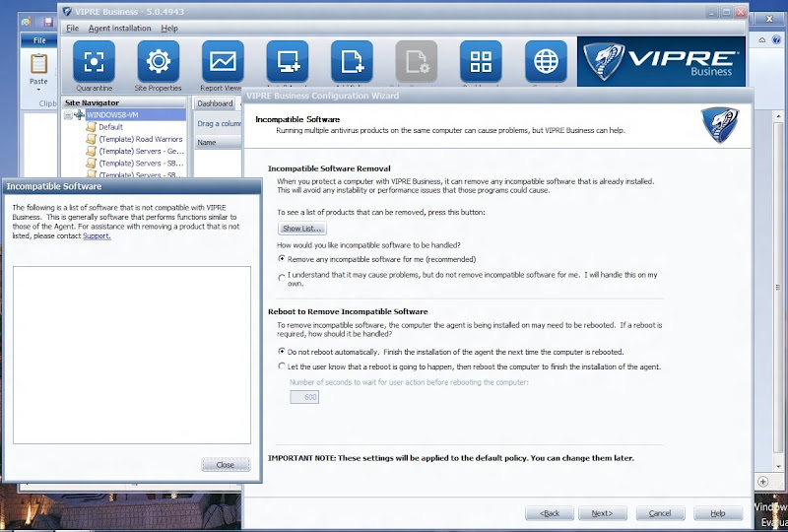Click Close in Incompatible Software dialog
The width and height of the screenshot is (788, 532).
(x=226, y=465)
